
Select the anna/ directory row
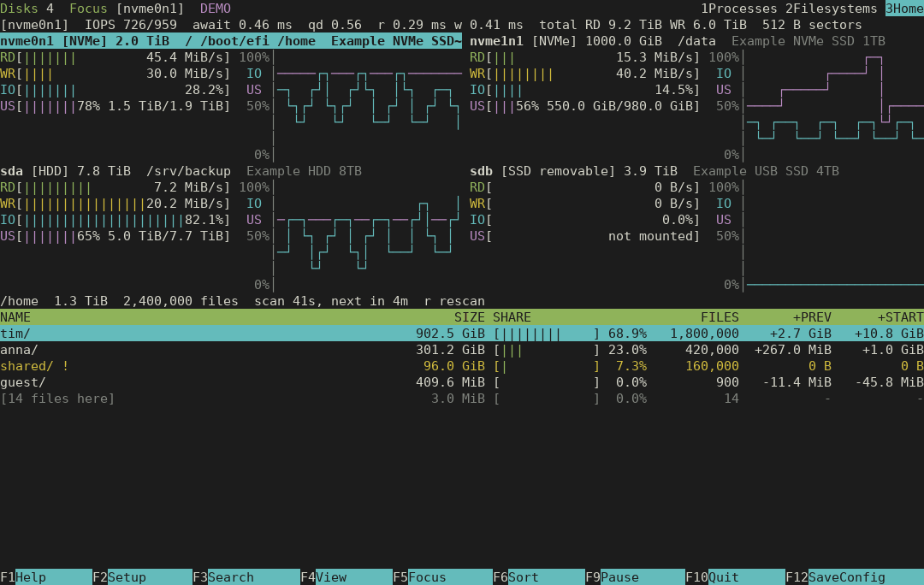pos(462,349)
